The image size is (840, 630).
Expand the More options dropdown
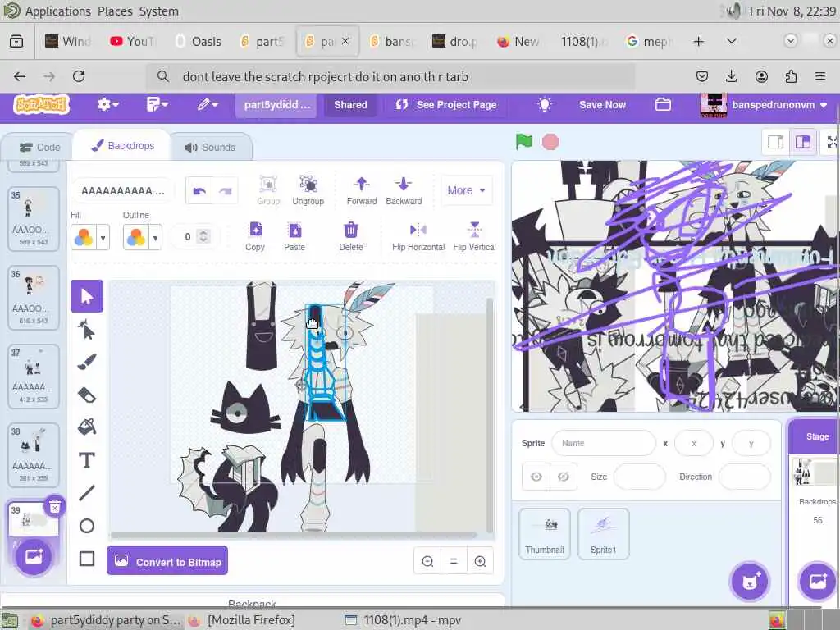tap(466, 190)
